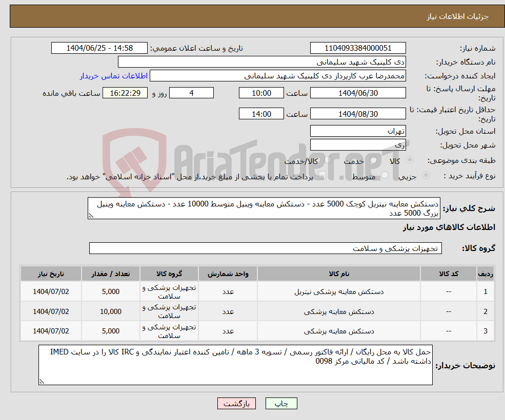The width and height of the screenshot is (505, 420).
Task: Select the خدمت classification radio button
Action: click(374, 160)
